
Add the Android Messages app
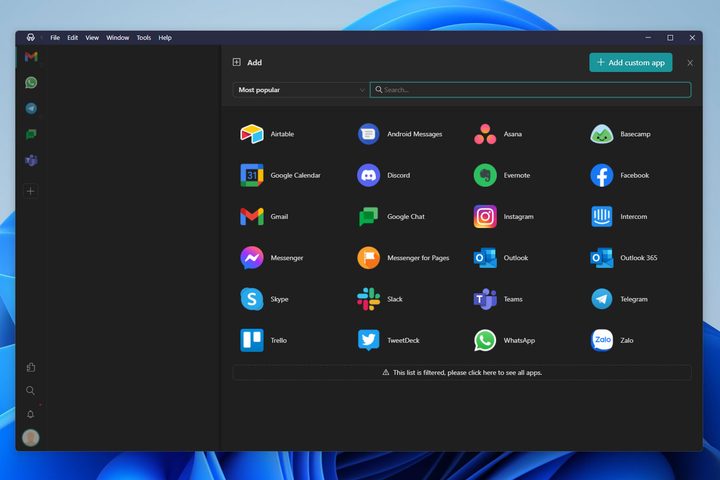coord(400,134)
